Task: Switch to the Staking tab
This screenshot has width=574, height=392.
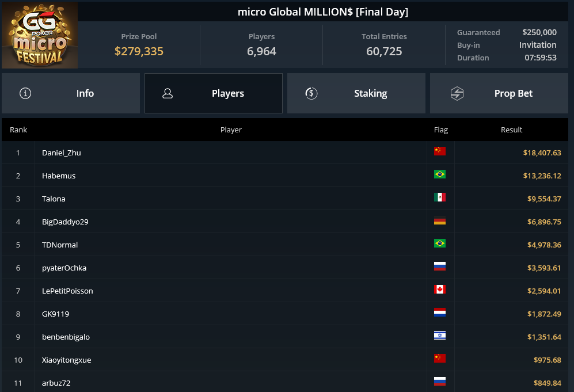Action: click(356, 93)
